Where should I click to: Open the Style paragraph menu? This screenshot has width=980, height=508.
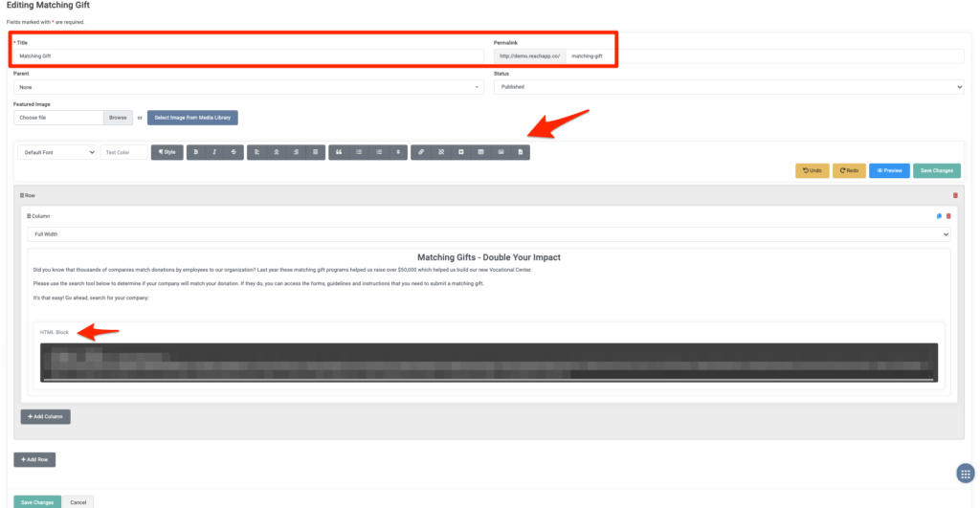click(x=167, y=152)
